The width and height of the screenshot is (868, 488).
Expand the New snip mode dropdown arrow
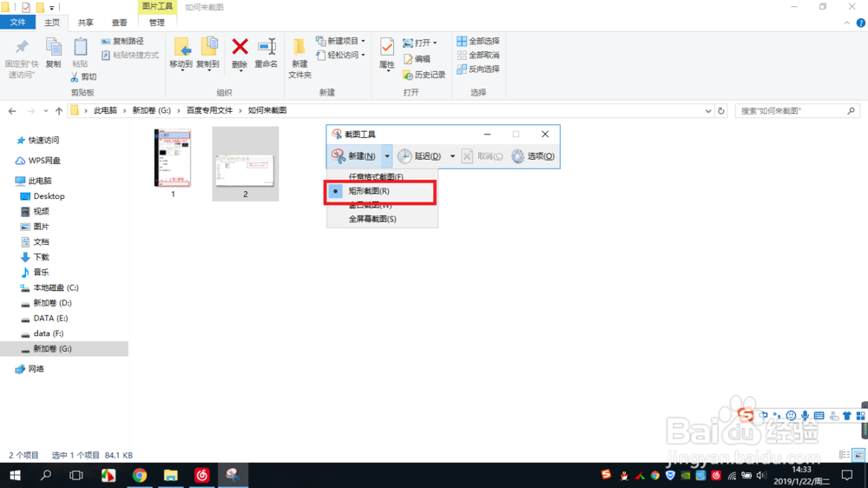(387, 156)
